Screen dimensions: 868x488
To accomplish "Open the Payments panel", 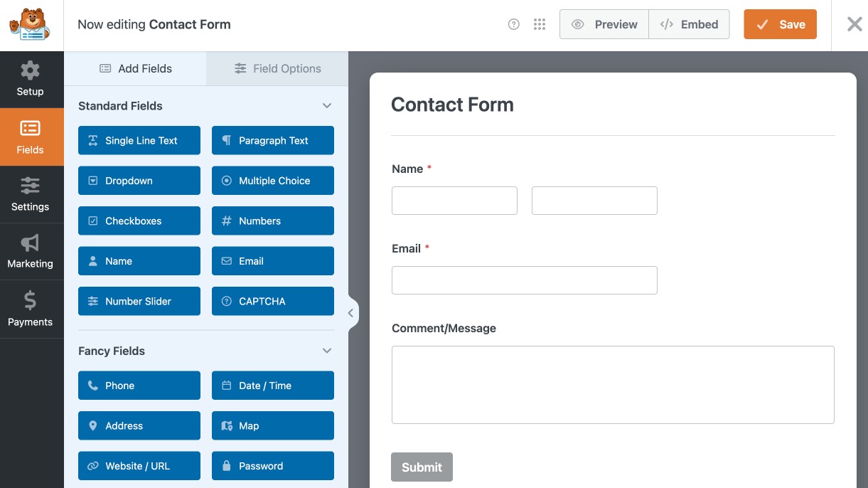I will click(30, 309).
